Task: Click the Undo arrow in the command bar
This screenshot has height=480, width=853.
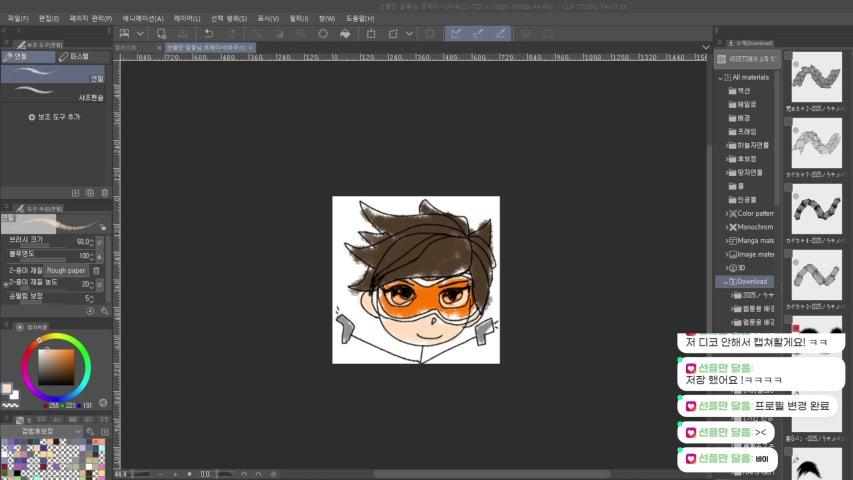Action: tap(209, 33)
